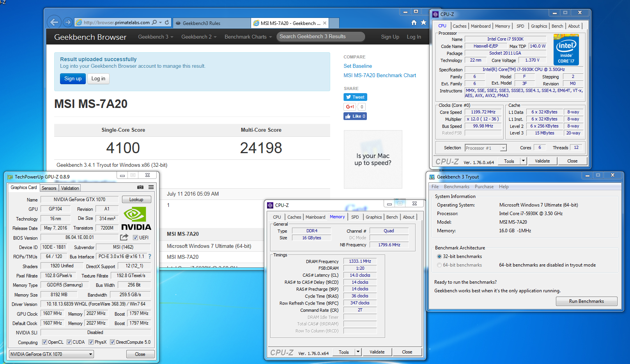Click the Lookup button in GPU-Z

[136, 200]
